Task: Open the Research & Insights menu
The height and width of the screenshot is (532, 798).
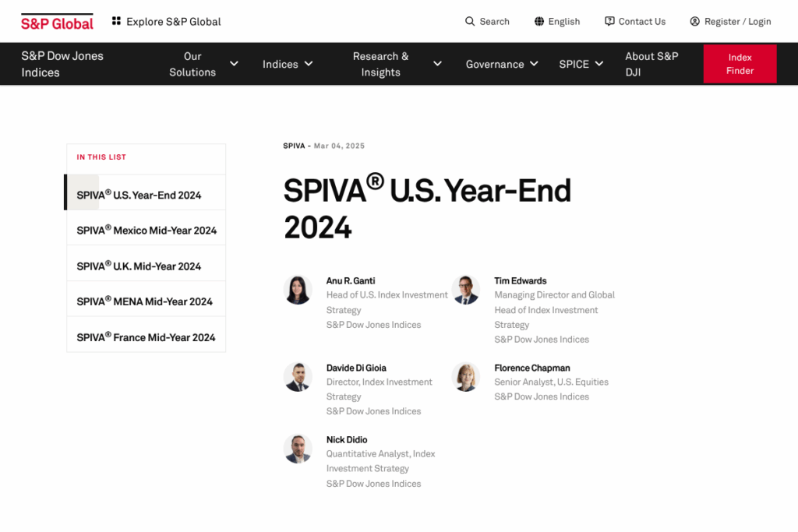Action: pyautogui.click(x=380, y=64)
